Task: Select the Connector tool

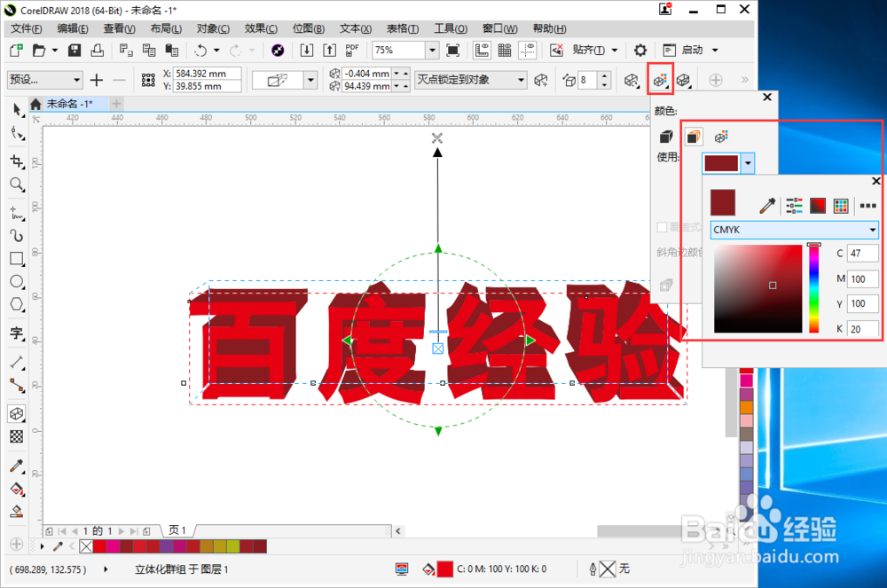Action: (x=17, y=386)
